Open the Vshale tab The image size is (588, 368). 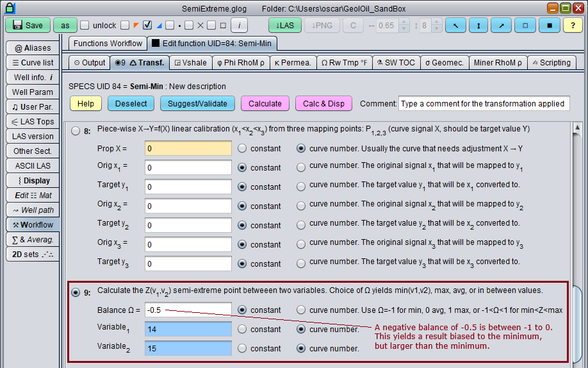191,63
